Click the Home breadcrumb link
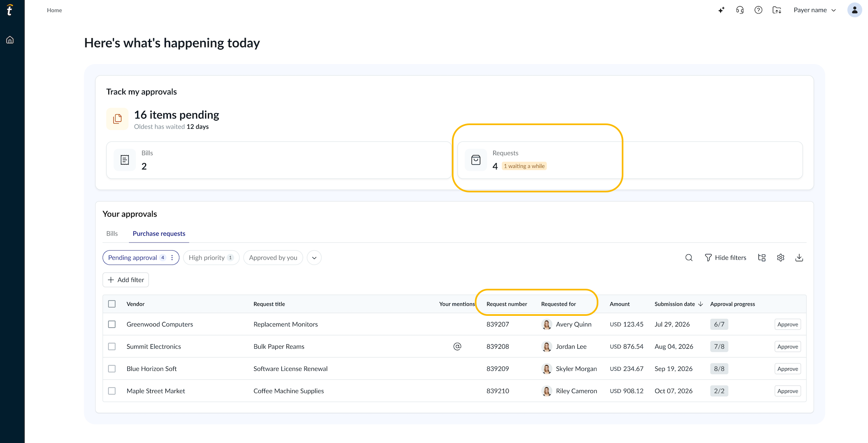 coord(54,10)
